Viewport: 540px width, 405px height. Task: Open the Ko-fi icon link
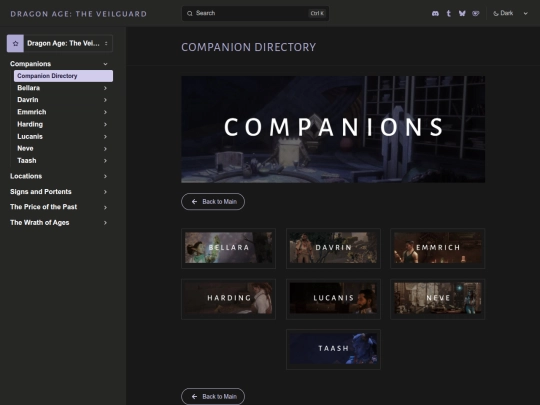pos(475,13)
